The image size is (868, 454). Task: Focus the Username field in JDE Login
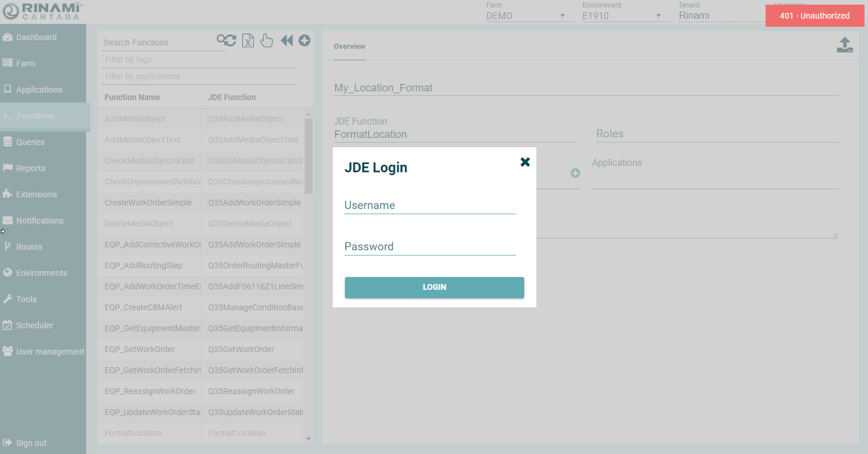click(430, 205)
